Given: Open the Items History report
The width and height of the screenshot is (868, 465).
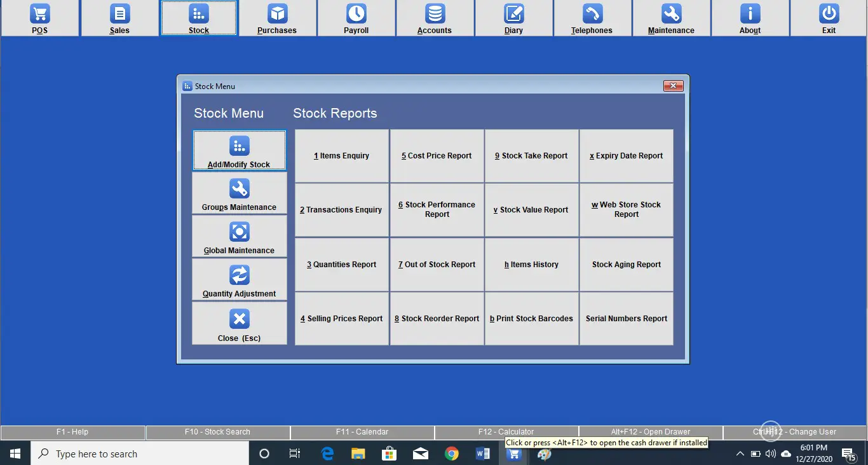Looking at the screenshot, I should click(531, 265).
